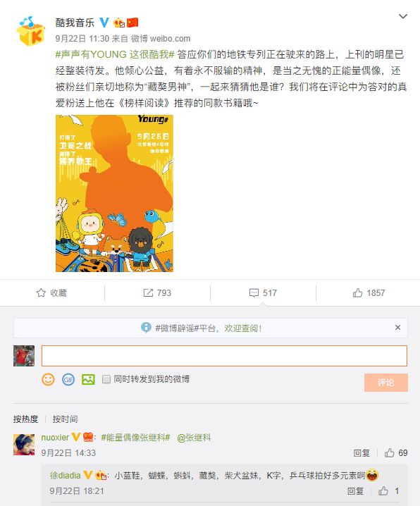Open the emoji picker smiley icon
Viewport: 420px width, 506px height.
pos(48,379)
